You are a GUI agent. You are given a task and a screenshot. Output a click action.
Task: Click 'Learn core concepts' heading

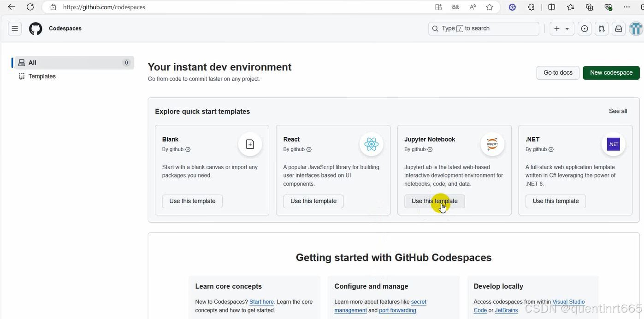coord(228,286)
